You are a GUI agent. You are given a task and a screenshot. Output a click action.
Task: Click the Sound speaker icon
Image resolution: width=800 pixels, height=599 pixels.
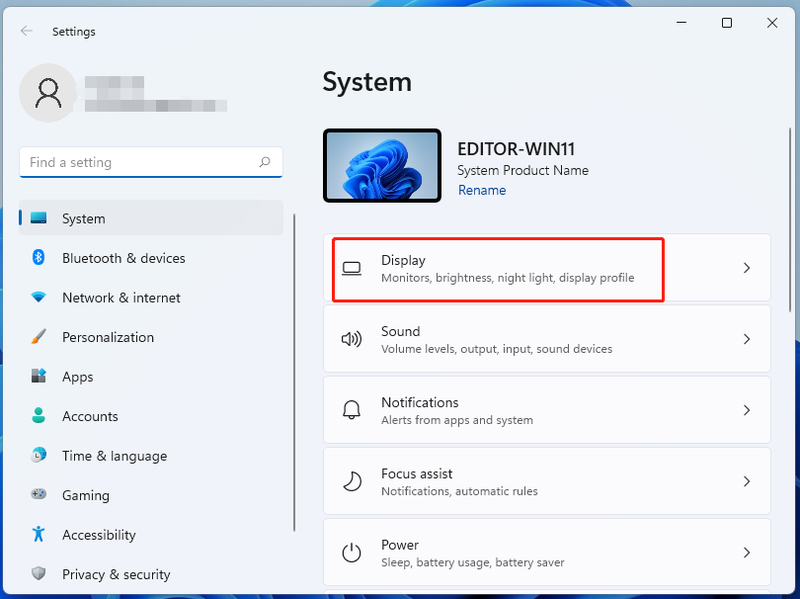(352, 339)
